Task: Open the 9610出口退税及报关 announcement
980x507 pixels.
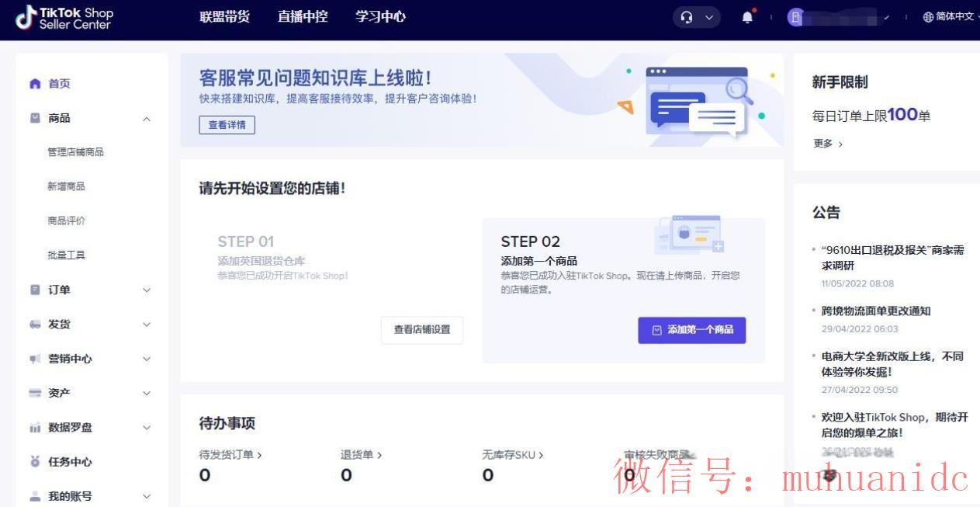Action: coord(892,258)
